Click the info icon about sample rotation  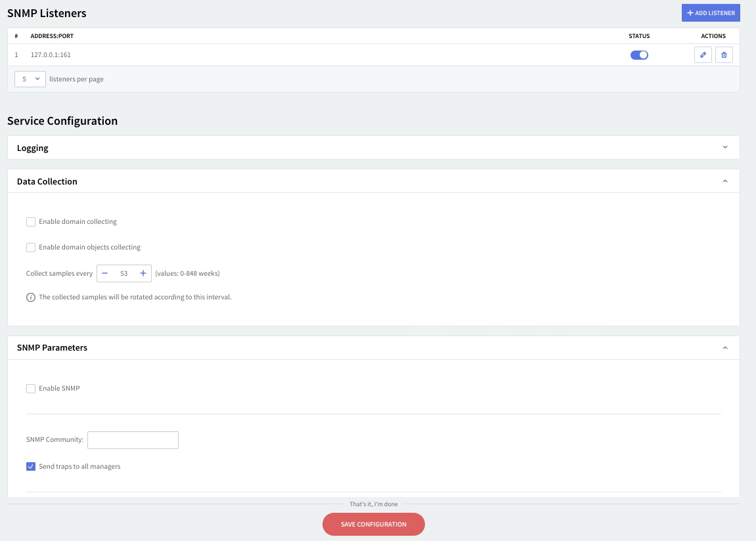coord(31,297)
